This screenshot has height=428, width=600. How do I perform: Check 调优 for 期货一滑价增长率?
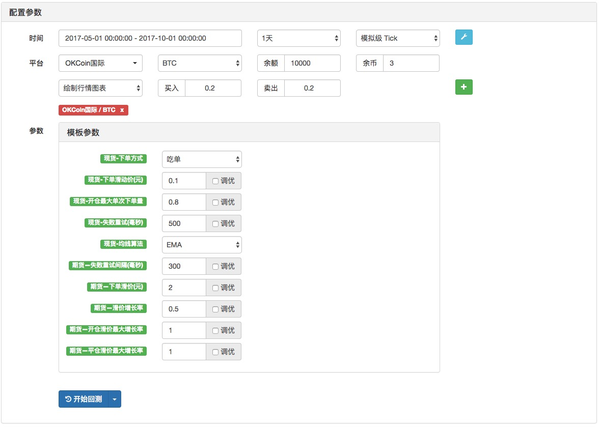(x=214, y=309)
